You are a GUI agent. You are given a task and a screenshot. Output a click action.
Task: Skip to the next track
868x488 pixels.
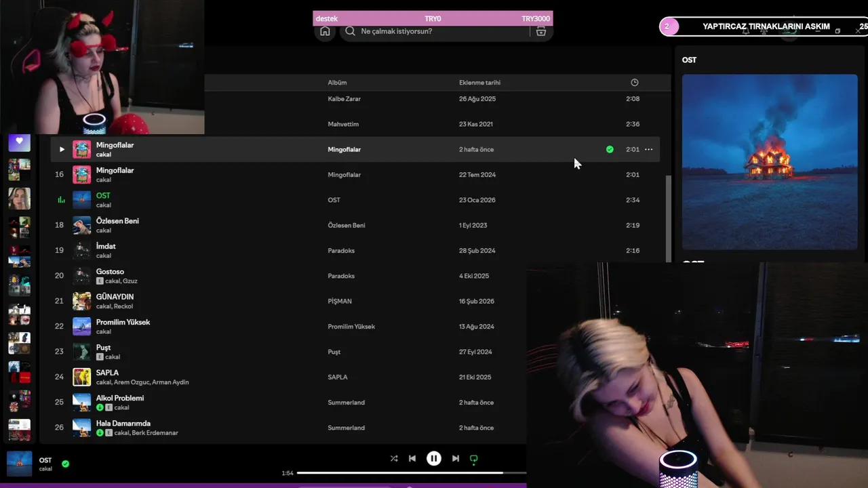click(456, 458)
